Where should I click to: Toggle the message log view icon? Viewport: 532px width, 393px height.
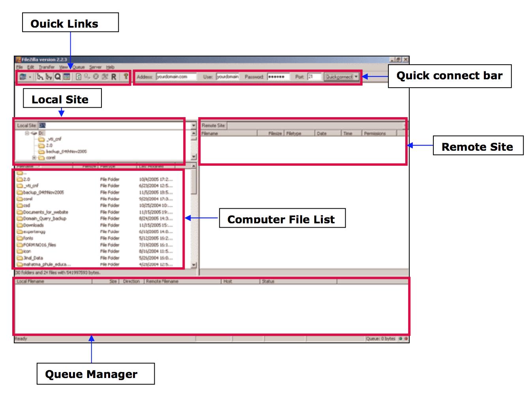67,77
